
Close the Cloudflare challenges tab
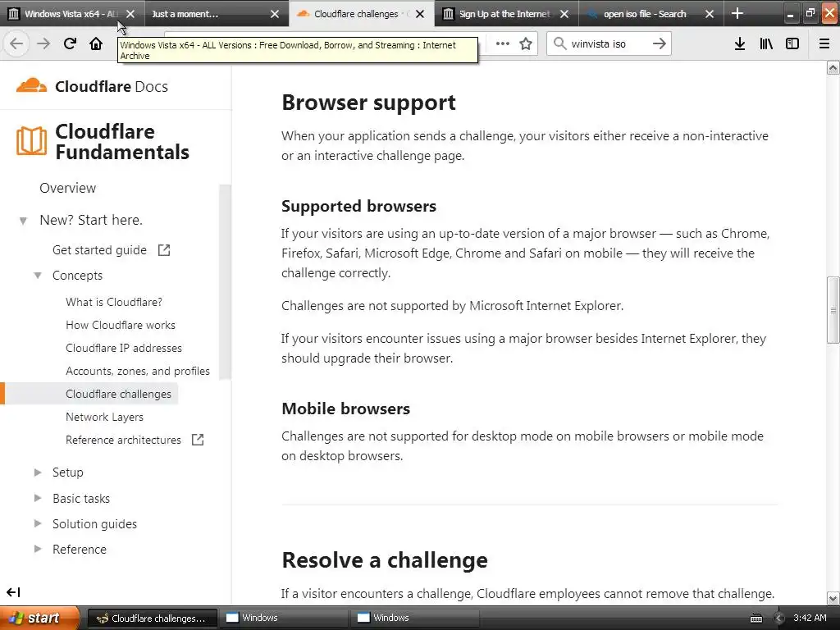[x=420, y=14]
